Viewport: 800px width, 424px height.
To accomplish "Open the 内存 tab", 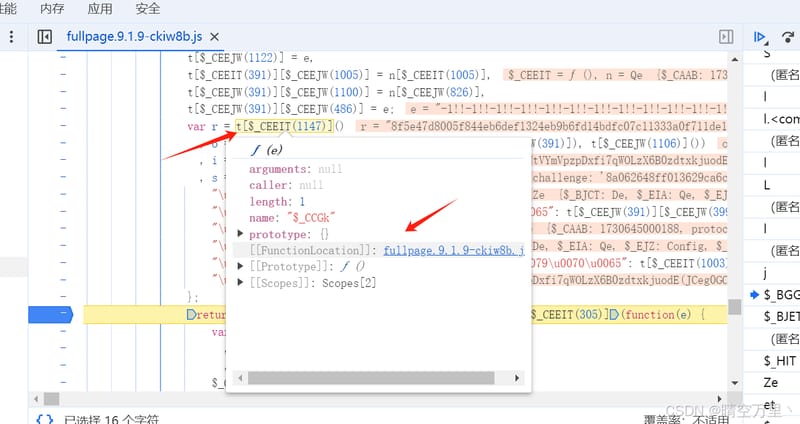I will (x=52, y=9).
